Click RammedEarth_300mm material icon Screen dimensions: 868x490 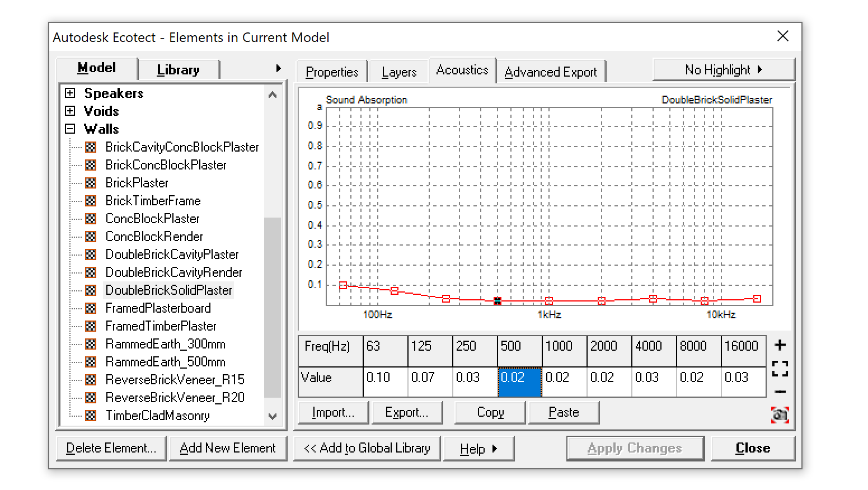click(91, 344)
